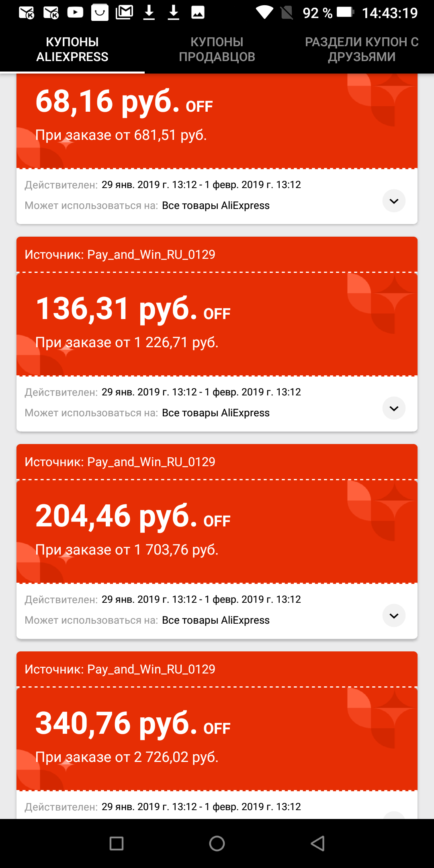Tap the Gmail notification icon in the status bar
The width and height of the screenshot is (434, 868).
tap(124, 12)
